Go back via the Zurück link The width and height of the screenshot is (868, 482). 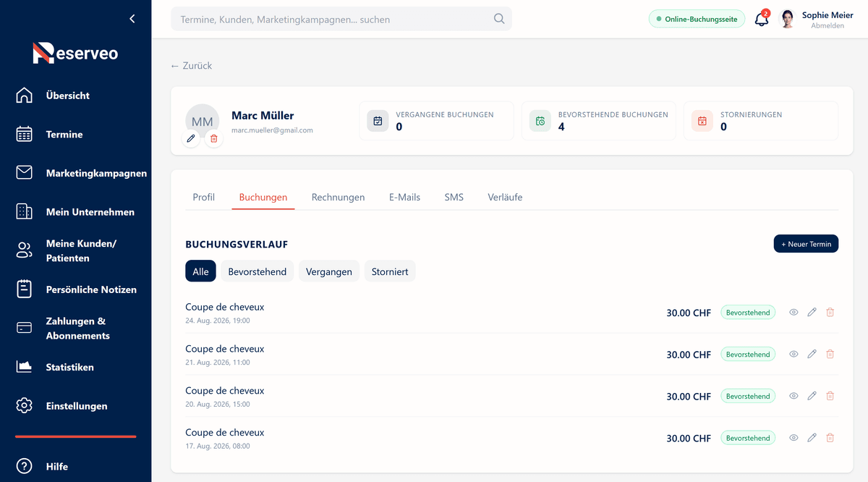[x=191, y=65]
